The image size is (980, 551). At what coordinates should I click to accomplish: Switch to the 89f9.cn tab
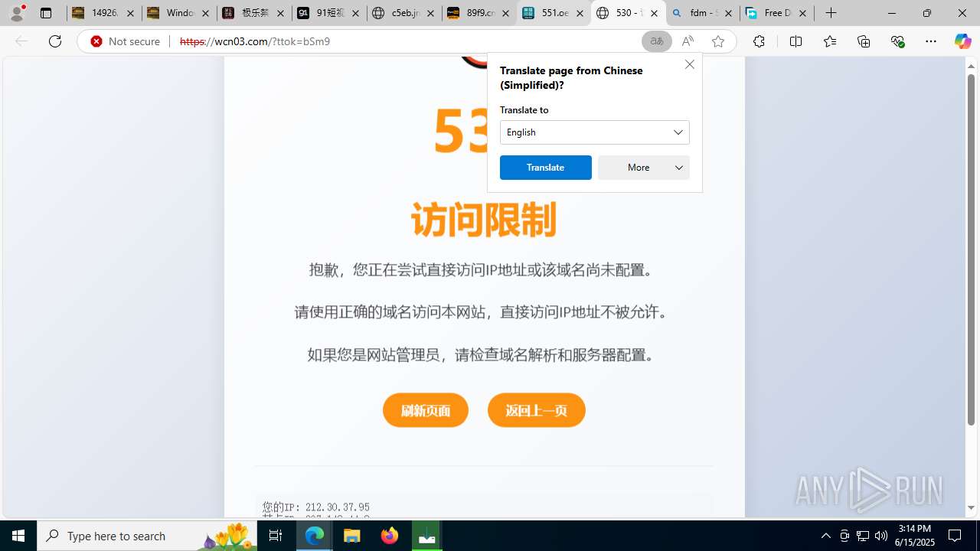tap(479, 13)
